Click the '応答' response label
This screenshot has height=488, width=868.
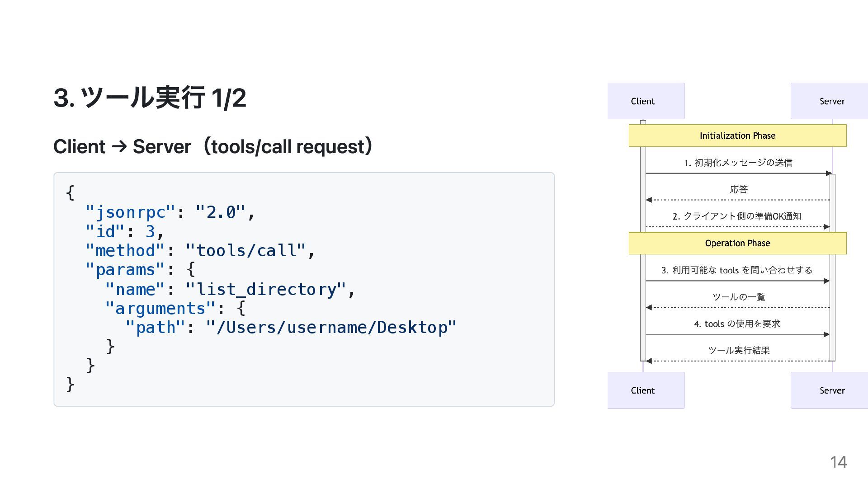(x=739, y=189)
